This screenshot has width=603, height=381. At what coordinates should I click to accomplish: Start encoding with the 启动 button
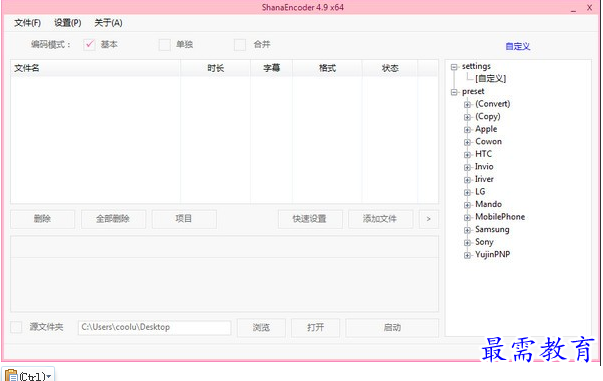pyautogui.click(x=392, y=328)
